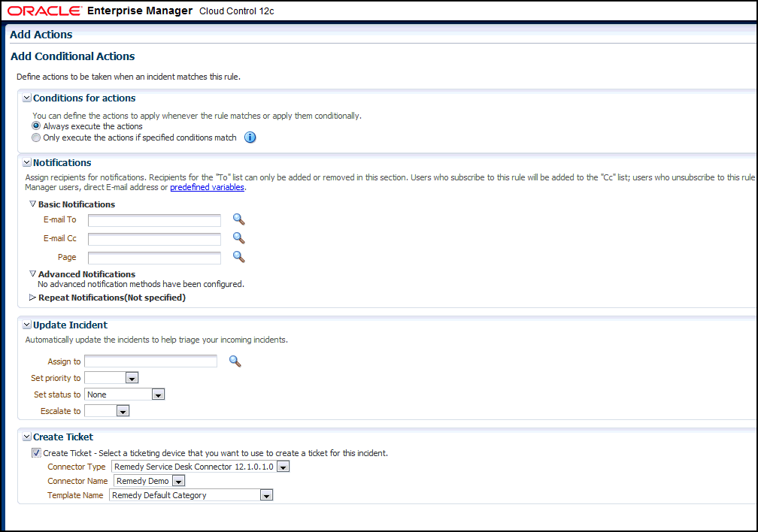Collapse the Notifications section
This screenshot has height=532, width=758.
pyautogui.click(x=27, y=163)
